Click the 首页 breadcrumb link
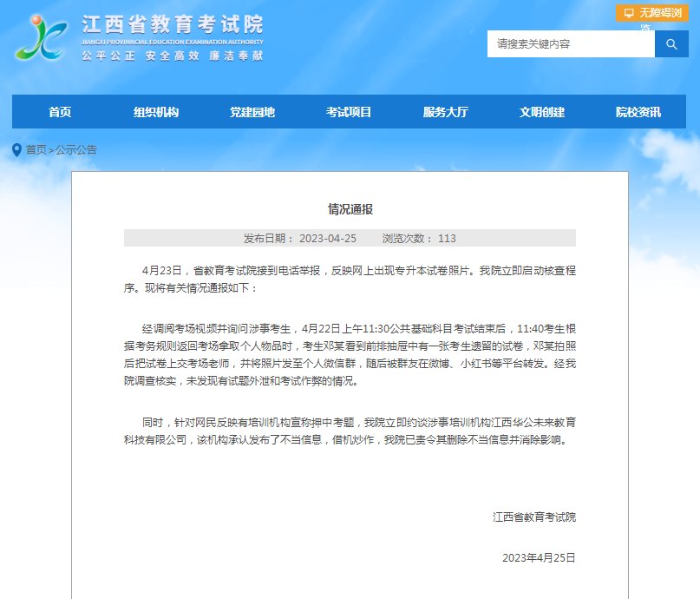Screen dimensions: 700x599 pyautogui.click(x=36, y=150)
